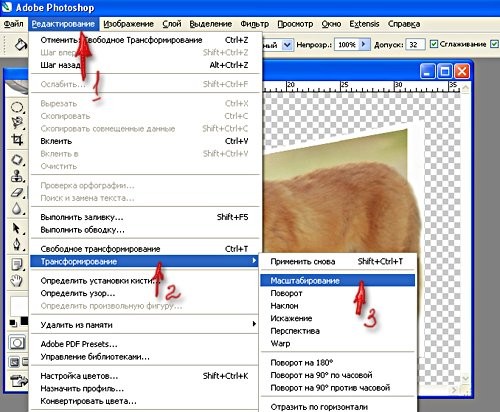Open the Справка menu
The image size is (500, 412).
[x=404, y=24]
